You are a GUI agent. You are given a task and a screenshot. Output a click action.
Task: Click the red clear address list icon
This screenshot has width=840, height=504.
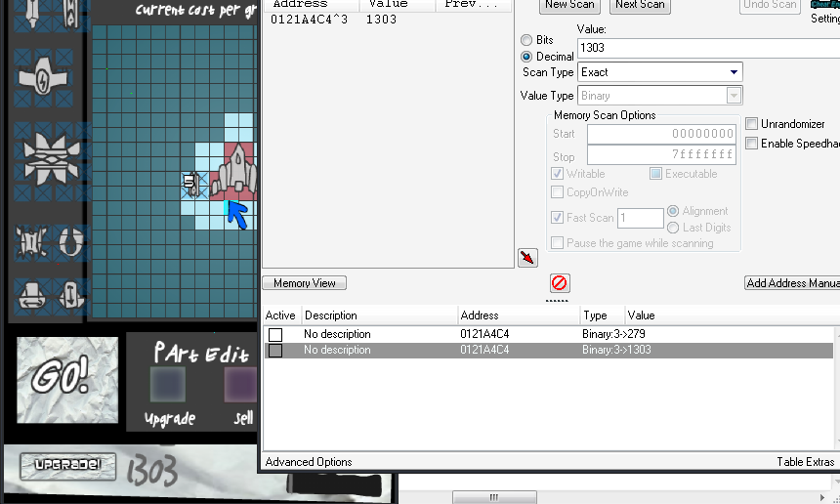coord(560,283)
